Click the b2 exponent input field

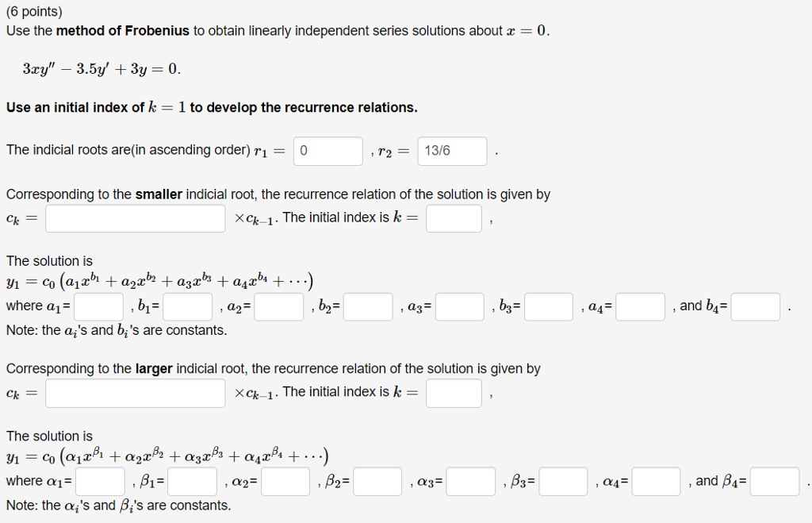click(368, 306)
